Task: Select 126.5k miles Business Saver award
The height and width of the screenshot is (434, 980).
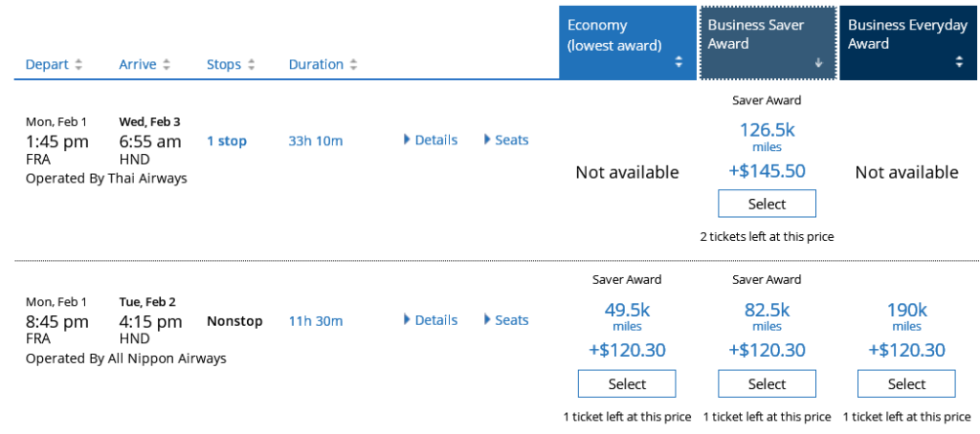Action: point(767,204)
